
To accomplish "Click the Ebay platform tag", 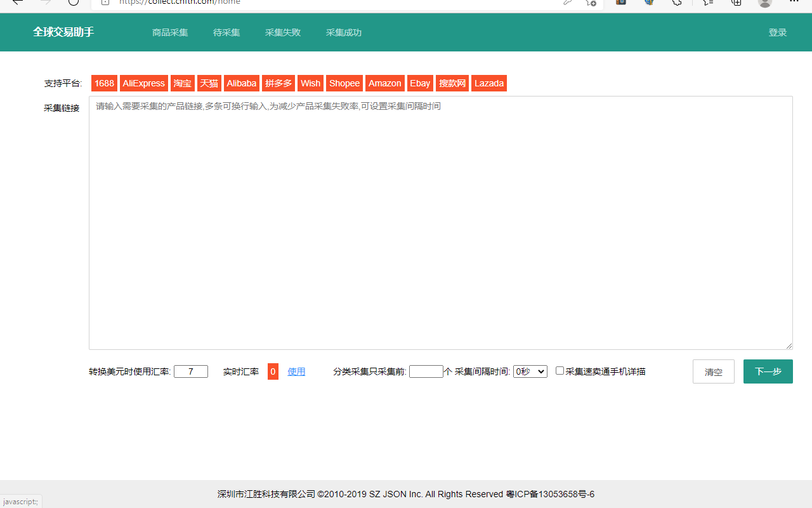I will pyautogui.click(x=420, y=83).
